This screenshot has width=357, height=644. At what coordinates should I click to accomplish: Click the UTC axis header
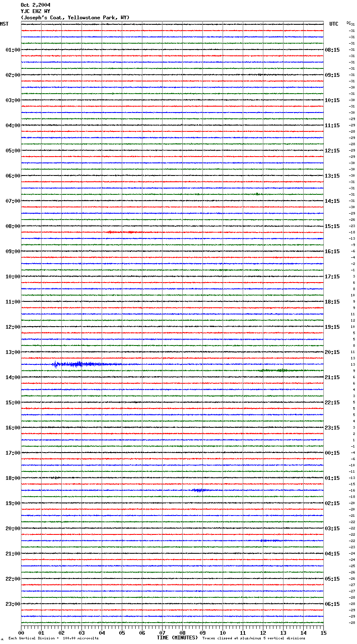[x=334, y=24]
